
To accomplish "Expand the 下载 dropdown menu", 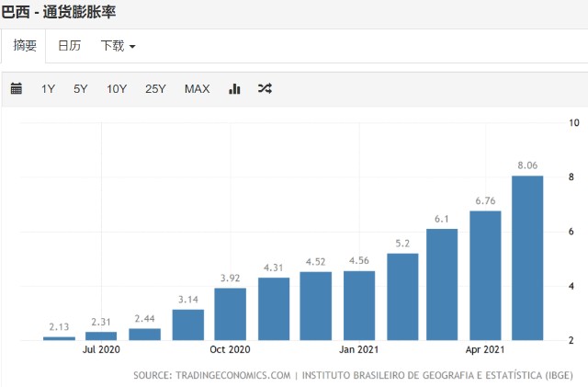I will point(118,46).
